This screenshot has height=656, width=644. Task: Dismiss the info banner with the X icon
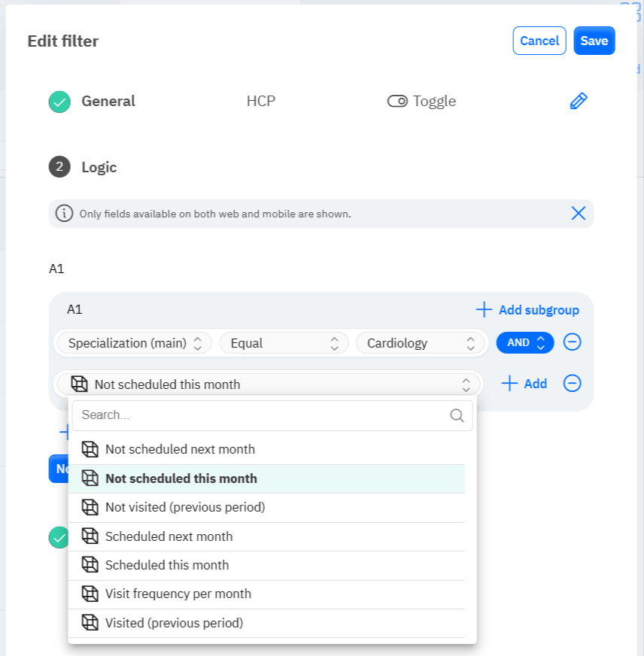pyautogui.click(x=579, y=214)
